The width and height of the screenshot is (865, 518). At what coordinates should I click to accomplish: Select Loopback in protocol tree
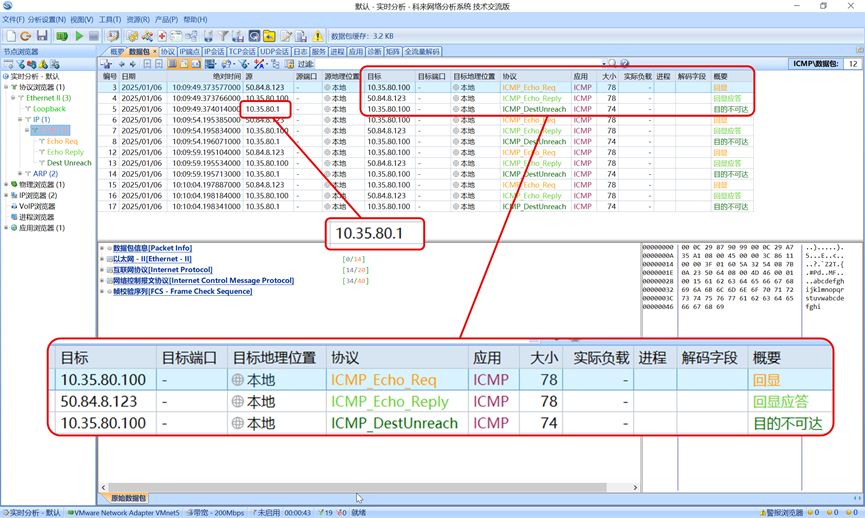(x=49, y=109)
